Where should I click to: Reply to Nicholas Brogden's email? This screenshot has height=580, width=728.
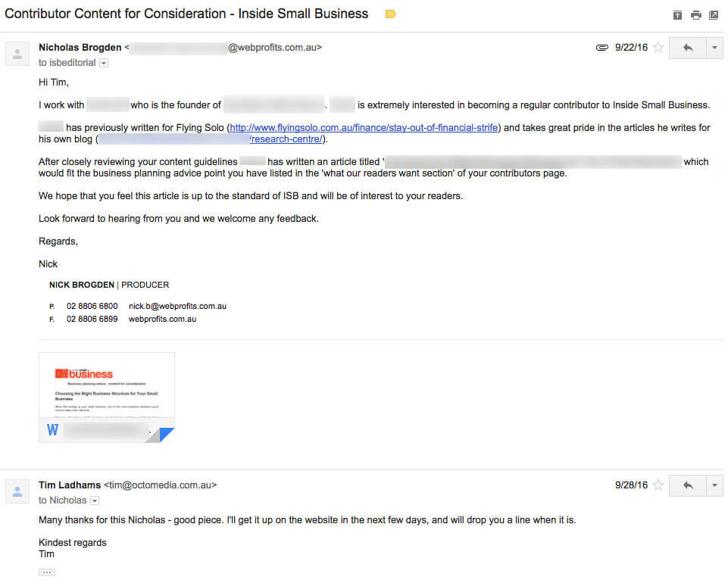[688, 48]
